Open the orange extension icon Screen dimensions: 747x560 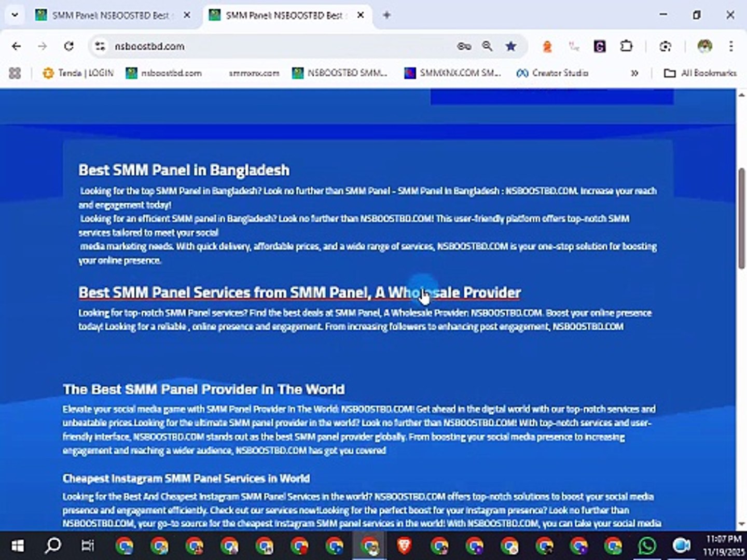click(547, 47)
